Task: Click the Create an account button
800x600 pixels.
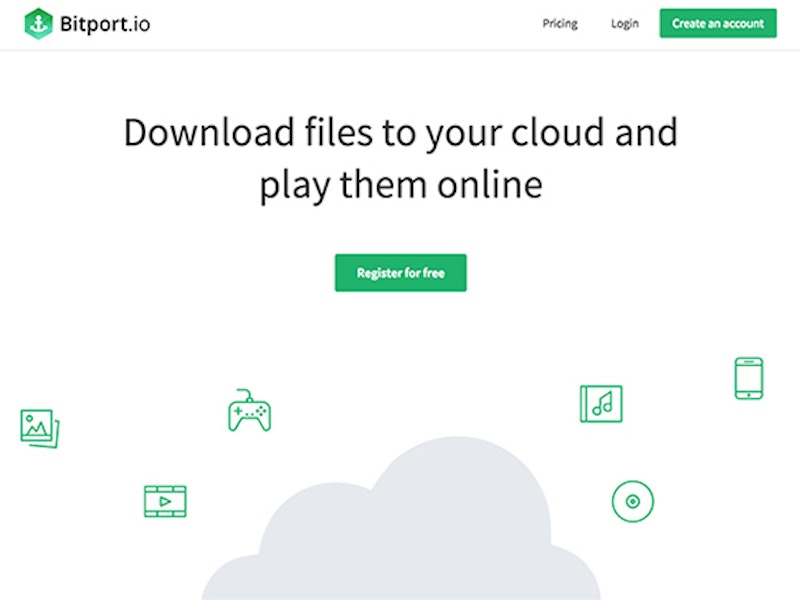Action: click(717, 22)
